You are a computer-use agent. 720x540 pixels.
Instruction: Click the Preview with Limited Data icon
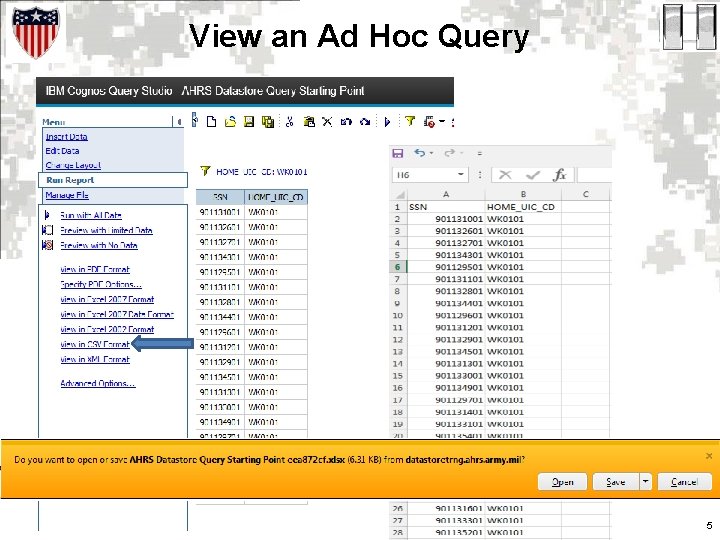coord(48,230)
